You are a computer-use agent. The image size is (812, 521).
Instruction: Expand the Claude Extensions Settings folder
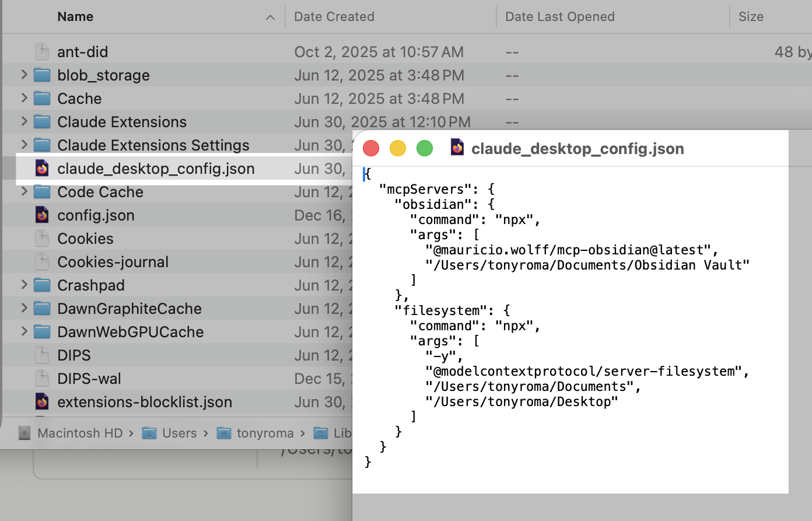pos(24,145)
